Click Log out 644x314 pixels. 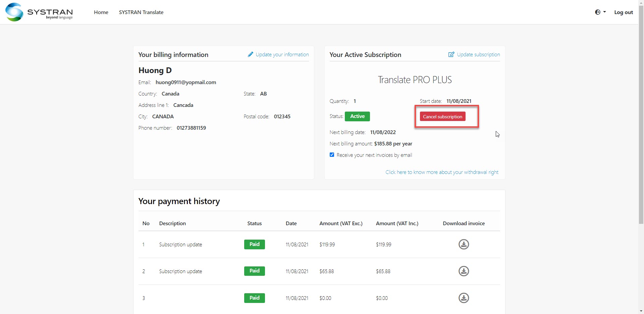pos(623,12)
